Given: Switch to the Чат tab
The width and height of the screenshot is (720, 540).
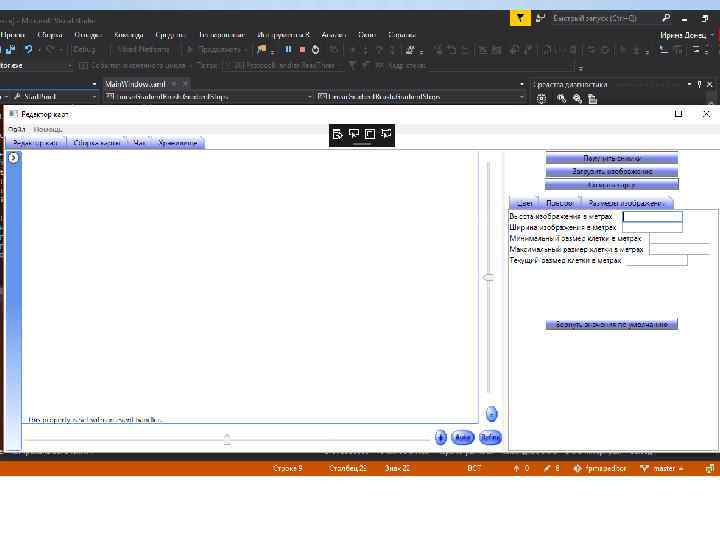Looking at the screenshot, I should (x=139, y=143).
